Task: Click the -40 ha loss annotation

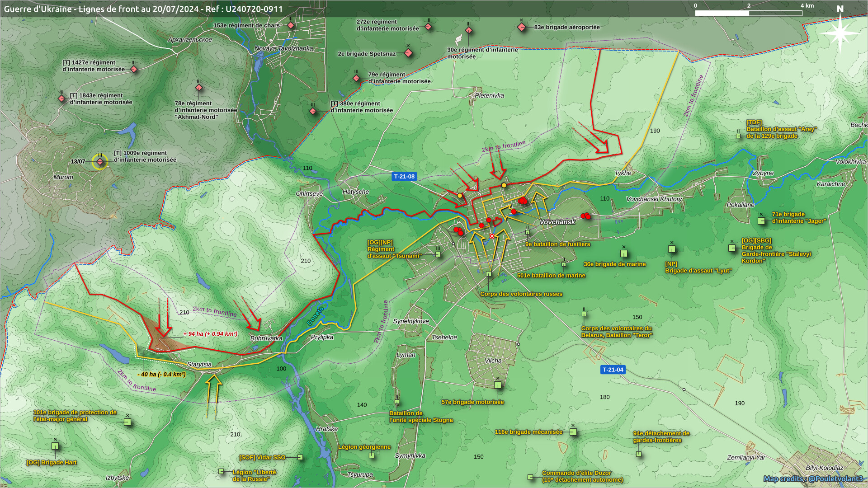Action: tap(161, 374)
